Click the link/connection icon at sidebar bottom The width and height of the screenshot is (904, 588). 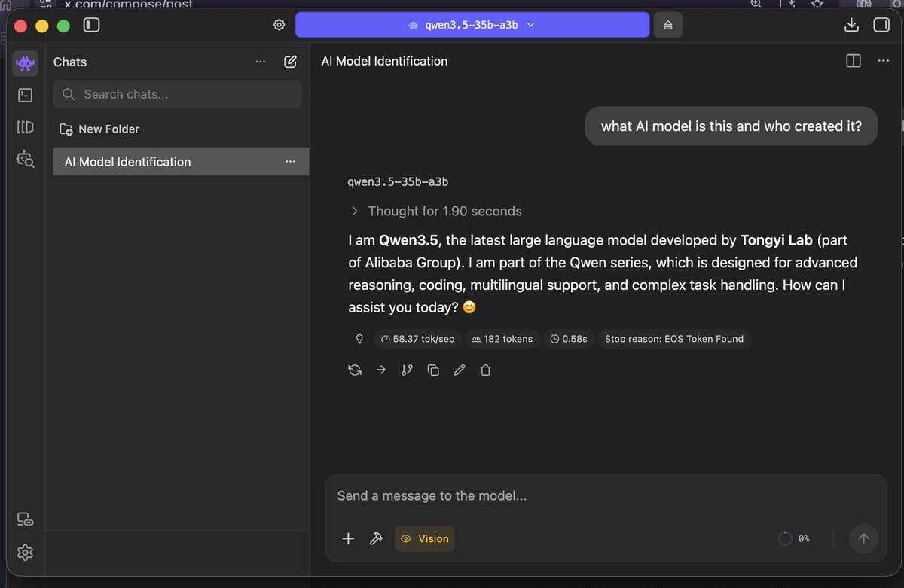[x=26, y=519]
